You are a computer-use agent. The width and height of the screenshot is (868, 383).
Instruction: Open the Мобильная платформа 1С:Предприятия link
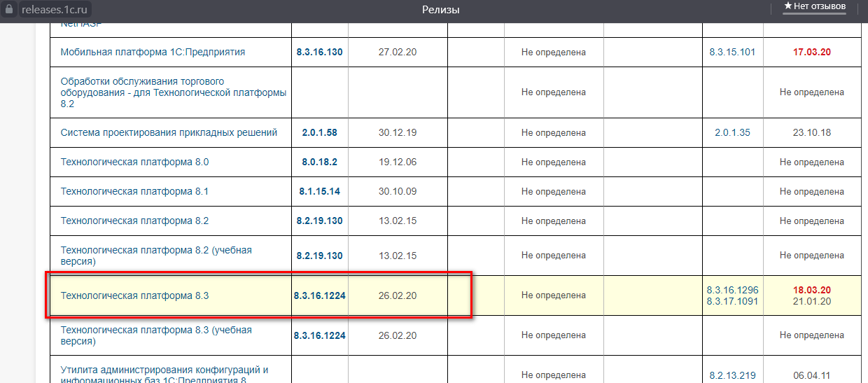(153, 52)
